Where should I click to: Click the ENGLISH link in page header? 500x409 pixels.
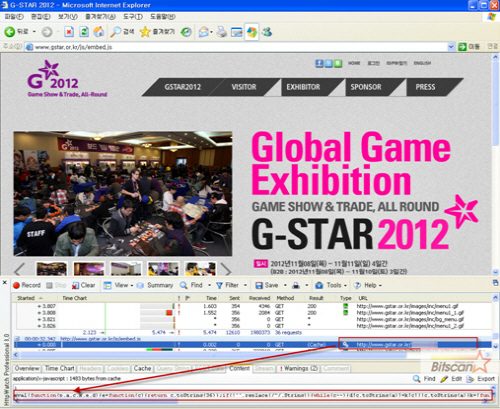click(422, 63)
